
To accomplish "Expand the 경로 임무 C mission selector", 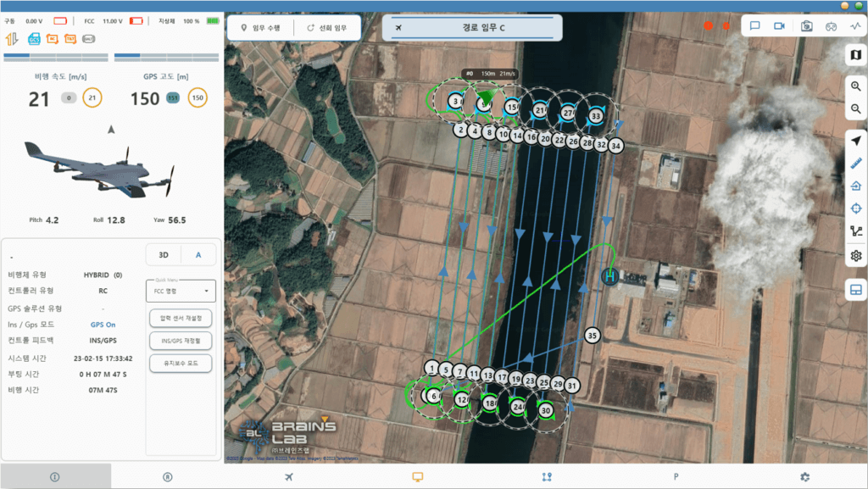I will tap(473, 28).
